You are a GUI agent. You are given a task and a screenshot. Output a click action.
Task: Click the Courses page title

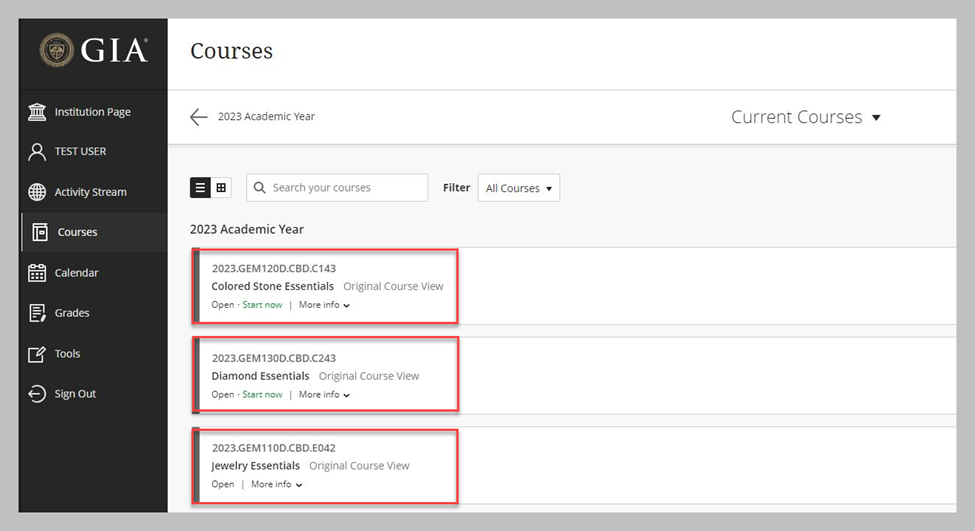click(231, 50)
